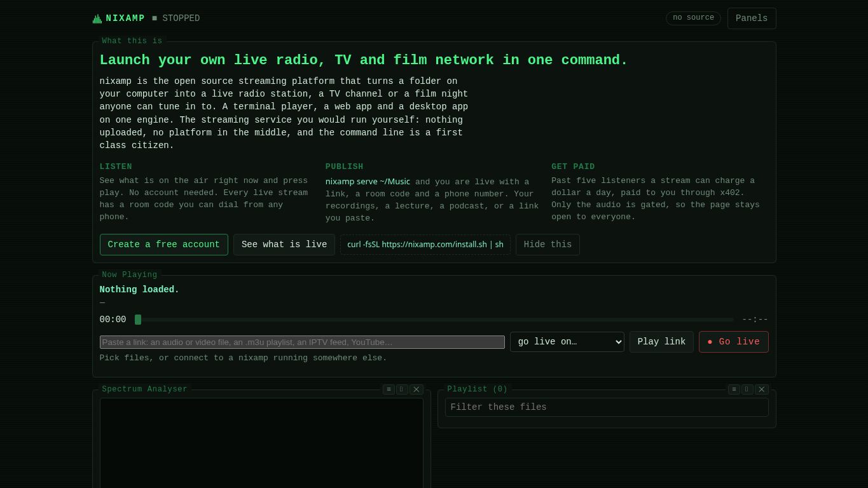This screenshot has width=868, height=488.
Task: Click the Play link button
Action: 661,342
